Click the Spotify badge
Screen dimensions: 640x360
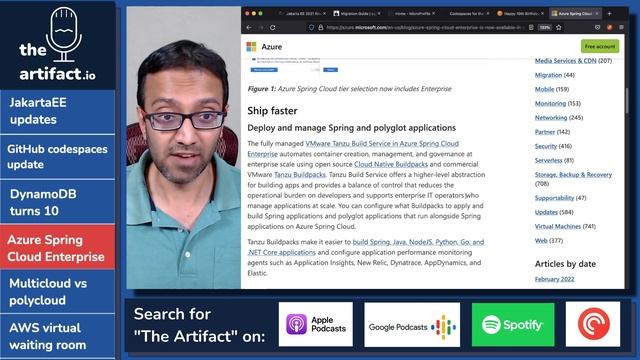(x=513, y=324)
